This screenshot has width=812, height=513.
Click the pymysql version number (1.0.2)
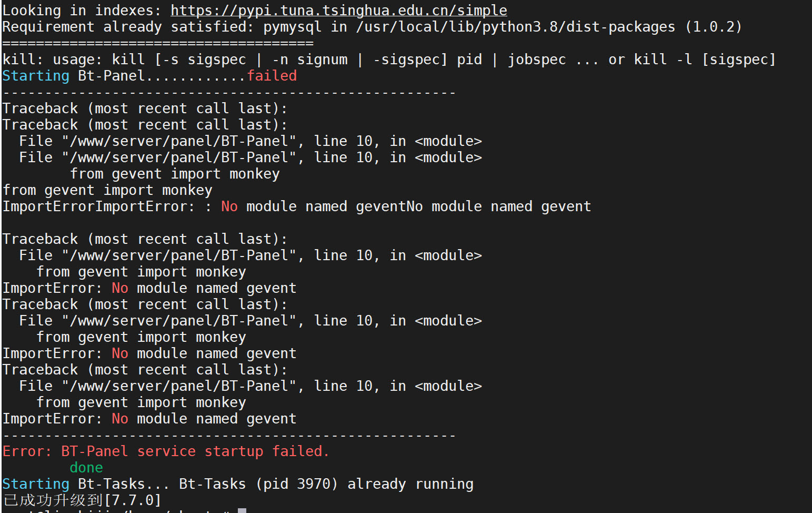(713, 27)
